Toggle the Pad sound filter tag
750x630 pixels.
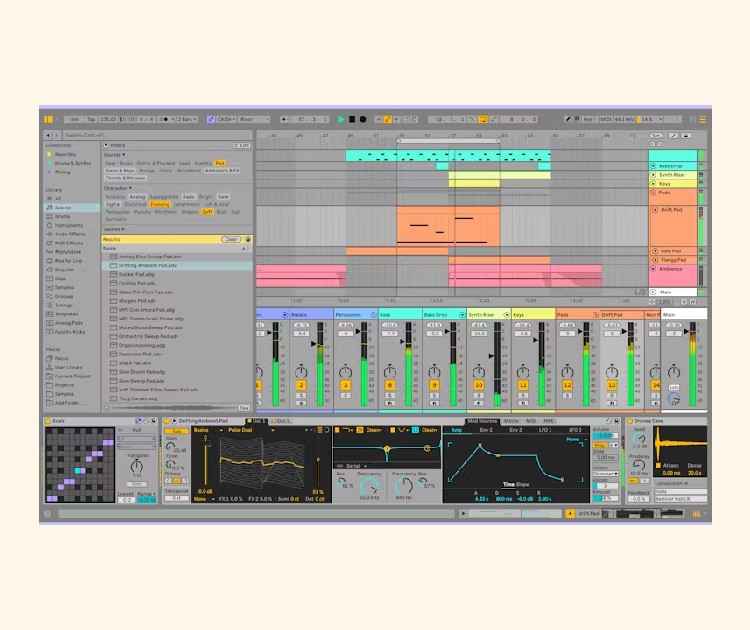coord(220,163)
